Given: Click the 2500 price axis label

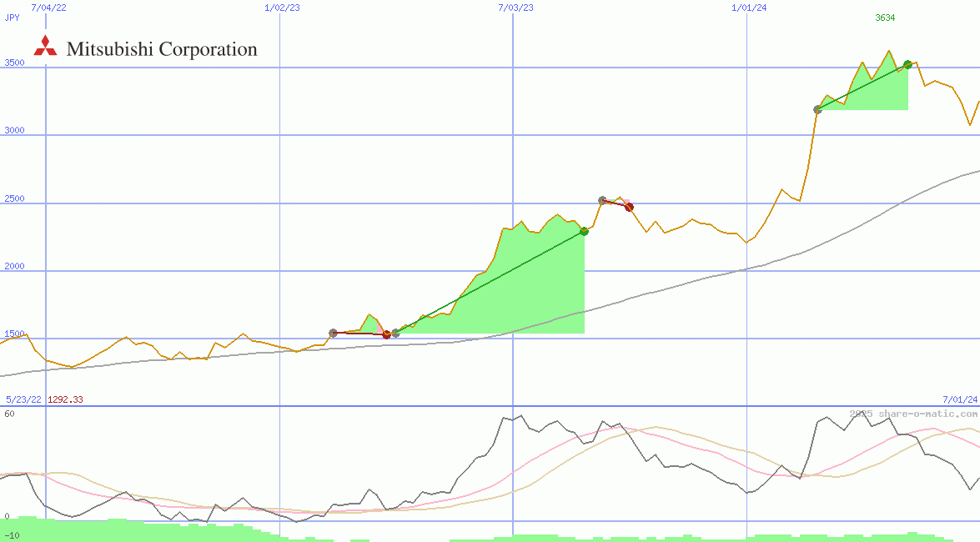Looking at the screenshot, I should pos(14,198).
